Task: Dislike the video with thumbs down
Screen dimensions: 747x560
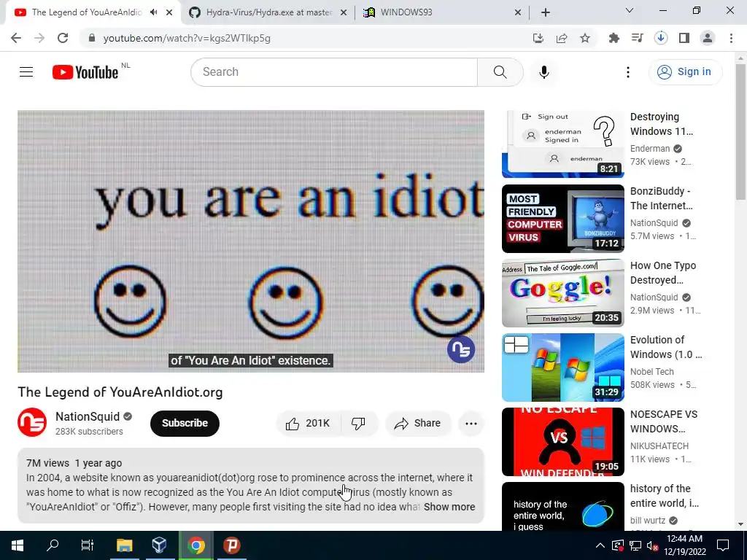Action: click(x=358, y=424)
